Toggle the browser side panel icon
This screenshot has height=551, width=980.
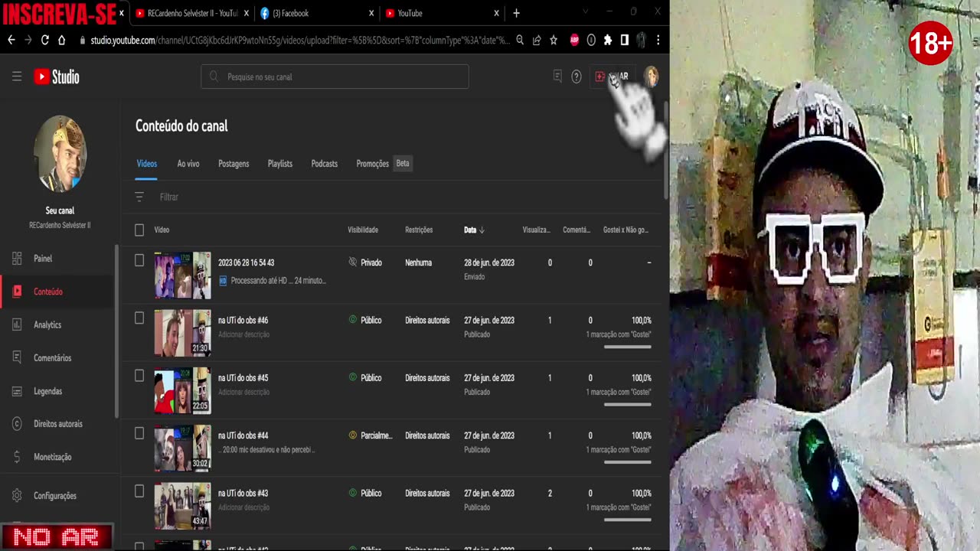[625, 40]
